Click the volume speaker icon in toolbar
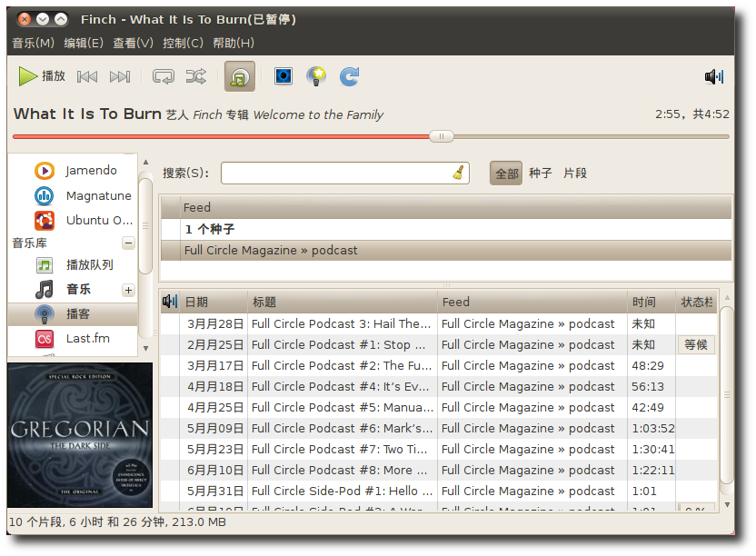Image resolution: width=756 pixels, height=556 pixels. click(714, 76)
